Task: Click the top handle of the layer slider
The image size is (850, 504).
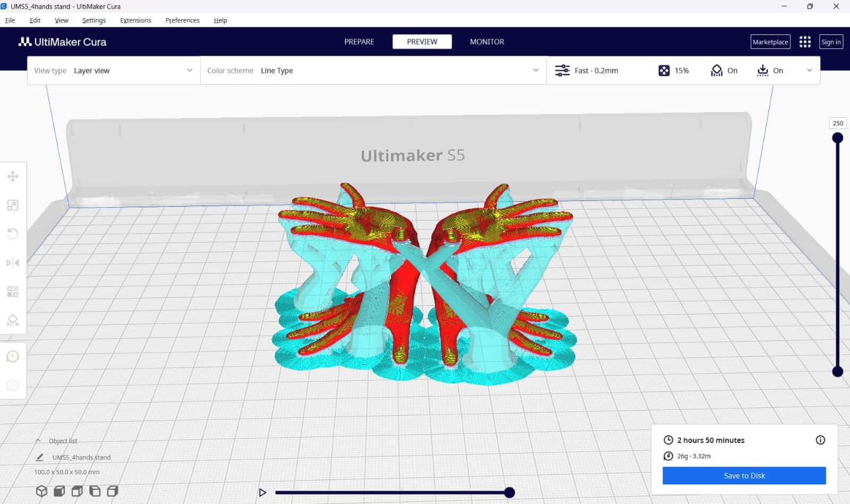Action: 838,138
